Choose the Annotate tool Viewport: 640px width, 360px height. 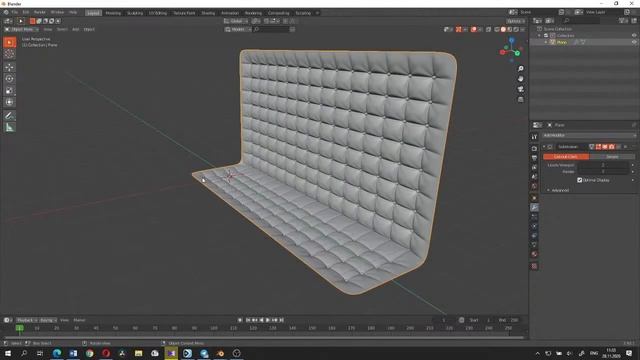(x=10, y=116)
